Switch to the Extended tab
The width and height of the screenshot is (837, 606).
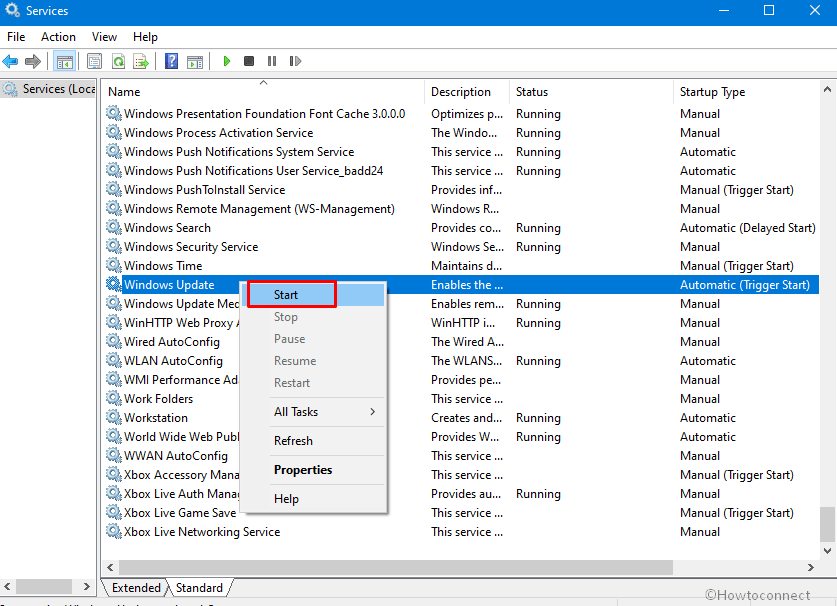click(x=136, y=587)
